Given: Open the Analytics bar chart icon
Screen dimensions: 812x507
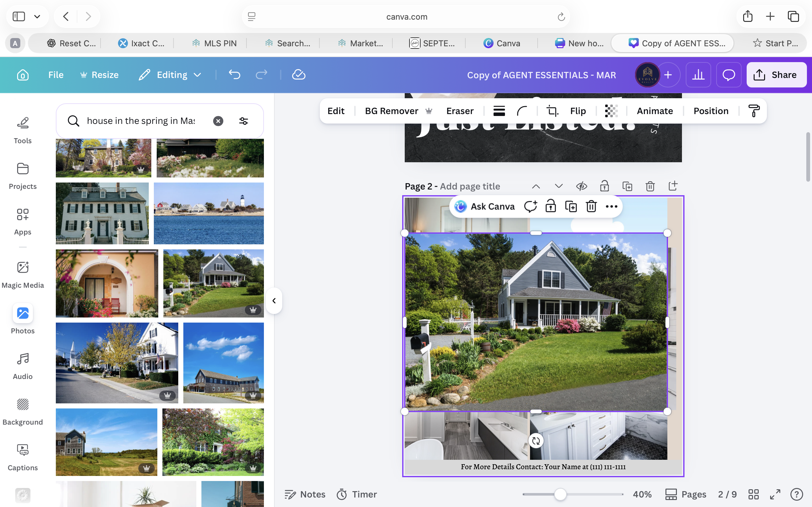Looking at the screenshot, I should [698, 75].
